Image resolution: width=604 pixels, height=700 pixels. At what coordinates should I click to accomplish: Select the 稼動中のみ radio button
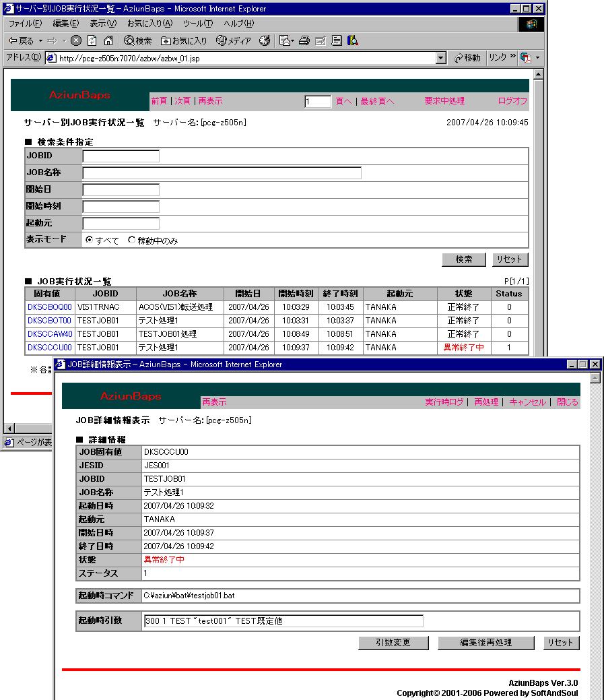131,240
